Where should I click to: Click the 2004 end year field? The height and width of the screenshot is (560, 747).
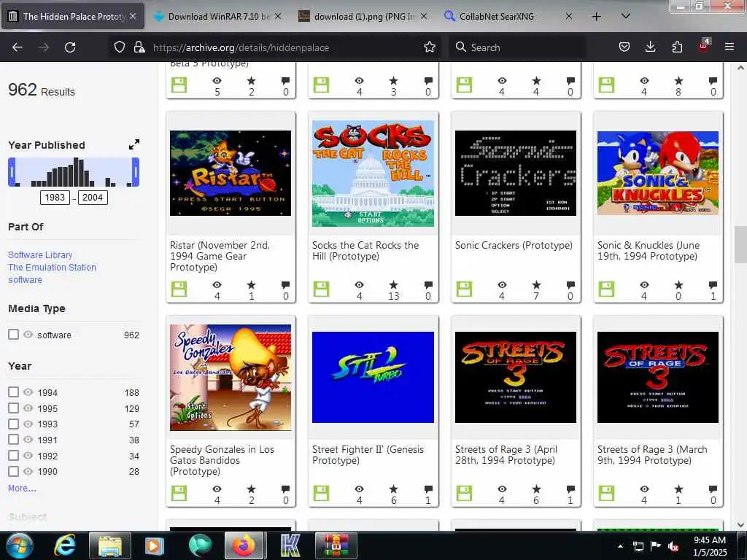point(93,198)
